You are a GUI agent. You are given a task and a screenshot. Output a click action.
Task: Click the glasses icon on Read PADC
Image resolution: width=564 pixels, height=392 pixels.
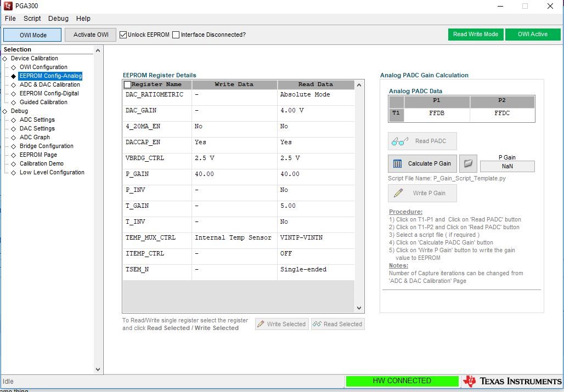point(399,141)
